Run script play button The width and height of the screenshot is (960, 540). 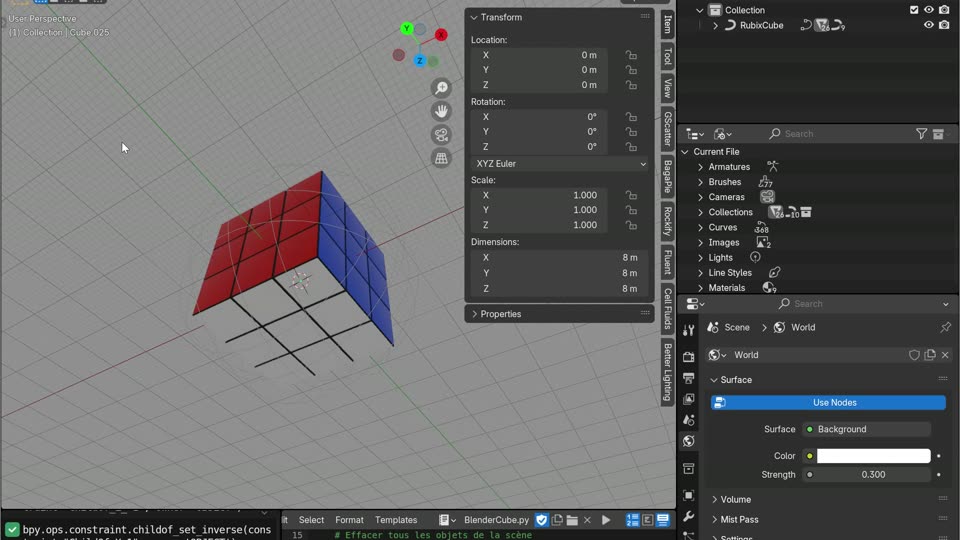click(x=606, y=520)
